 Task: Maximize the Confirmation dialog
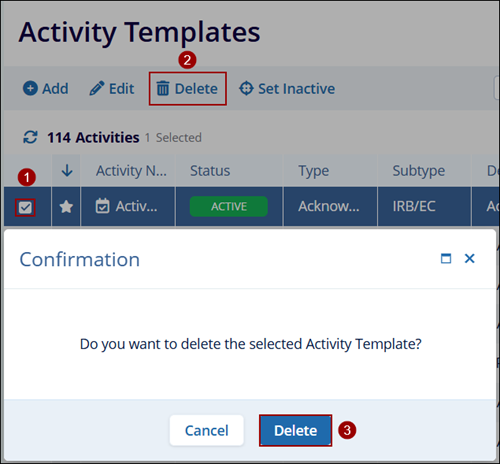coord(446,259)
